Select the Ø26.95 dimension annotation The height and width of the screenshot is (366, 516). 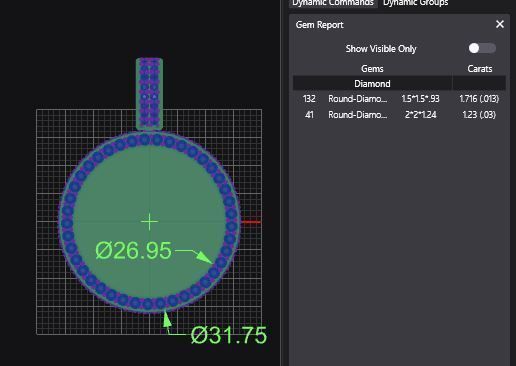(133, 250)
